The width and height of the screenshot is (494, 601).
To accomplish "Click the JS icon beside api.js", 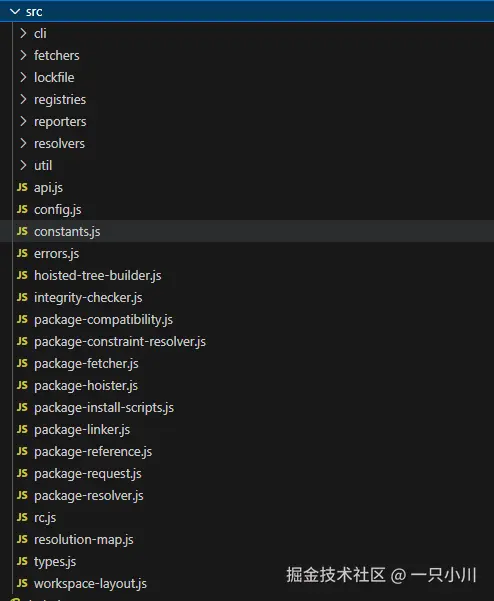I will [22, 187].
